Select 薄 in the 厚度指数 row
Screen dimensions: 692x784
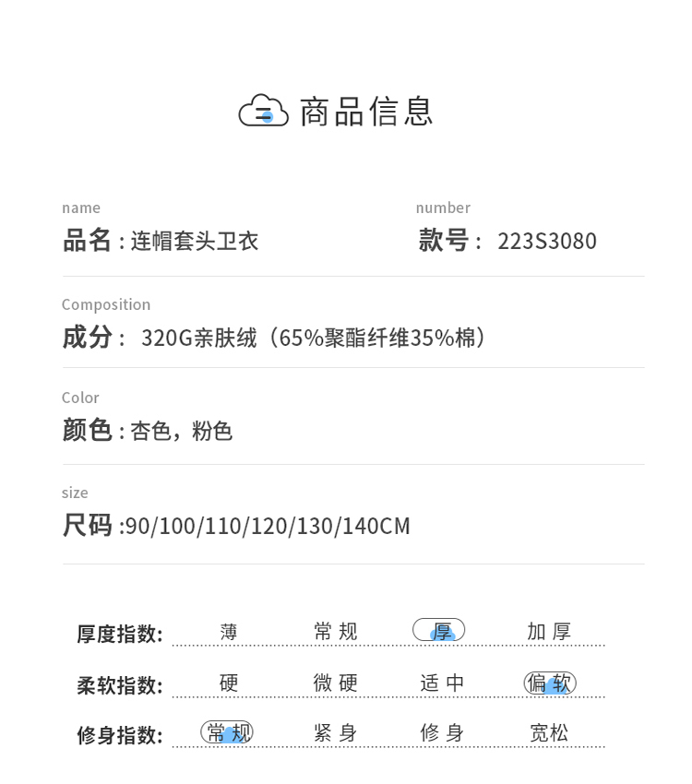pos(229,632)
